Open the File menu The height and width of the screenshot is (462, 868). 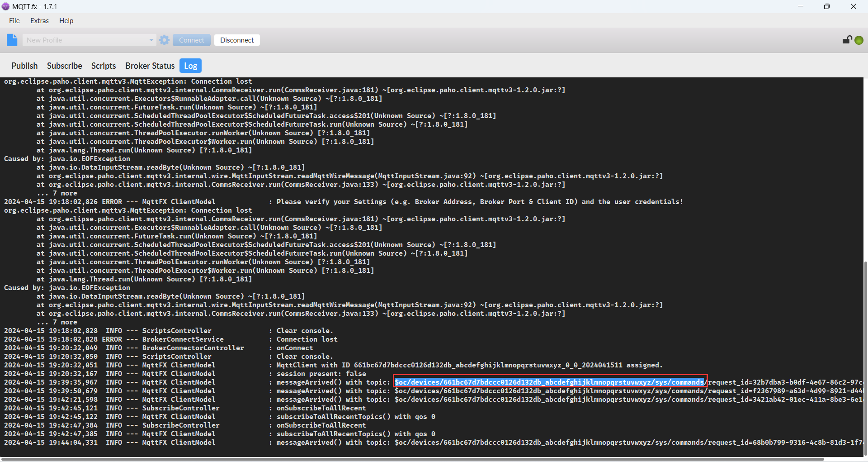point(14,20)
